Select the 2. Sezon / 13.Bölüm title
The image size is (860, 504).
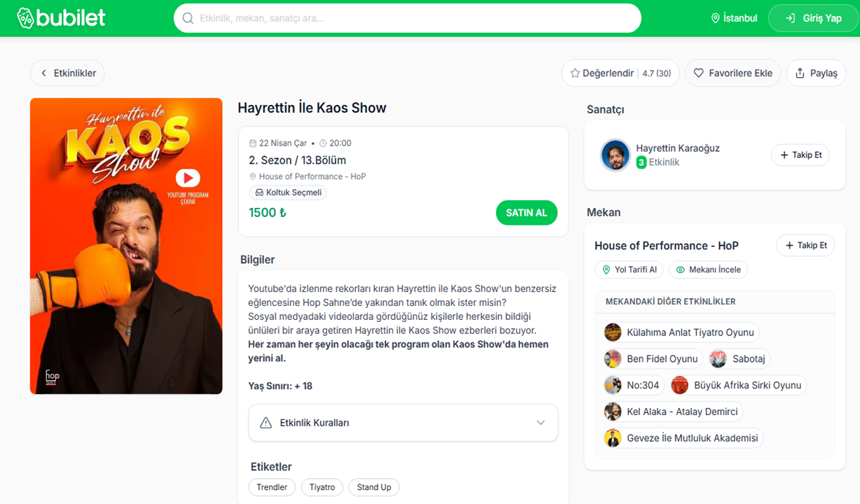click(297, 160)
